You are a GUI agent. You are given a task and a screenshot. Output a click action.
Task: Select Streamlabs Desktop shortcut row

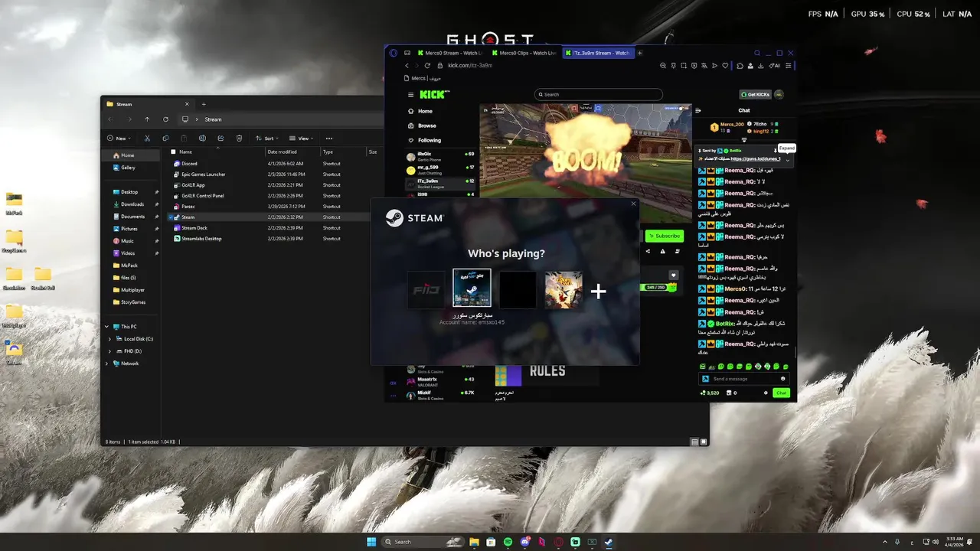276,239
